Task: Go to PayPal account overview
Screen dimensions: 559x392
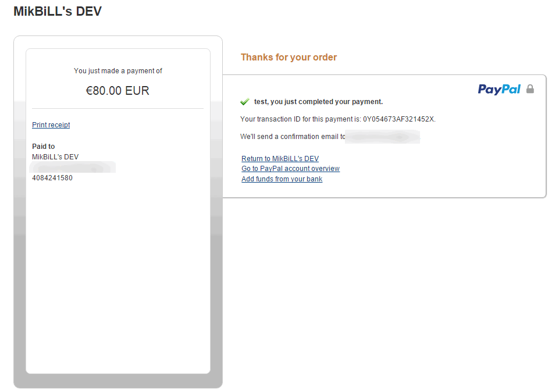Action: (290, 169)
